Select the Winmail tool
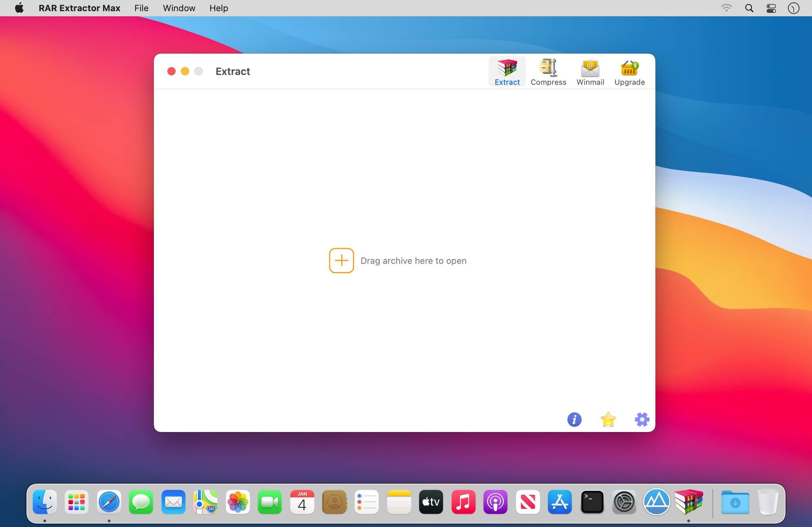This screenshot has height=527, width=812. click(590, 71)
